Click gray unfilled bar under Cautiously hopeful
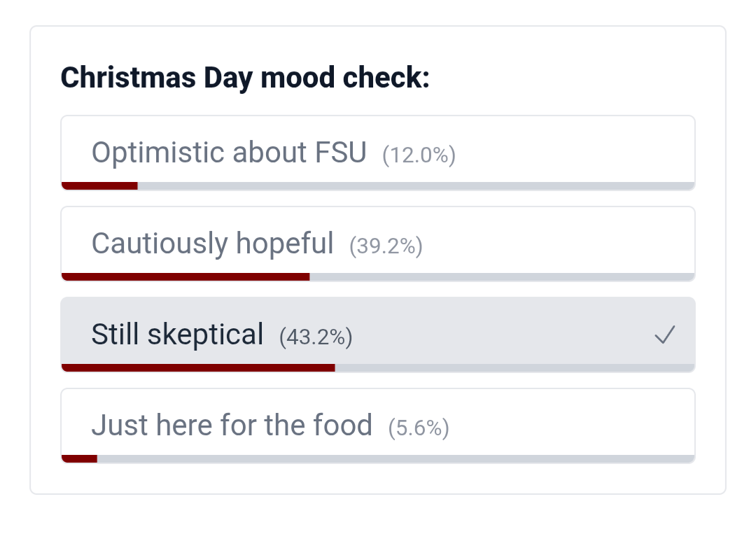 502,276
